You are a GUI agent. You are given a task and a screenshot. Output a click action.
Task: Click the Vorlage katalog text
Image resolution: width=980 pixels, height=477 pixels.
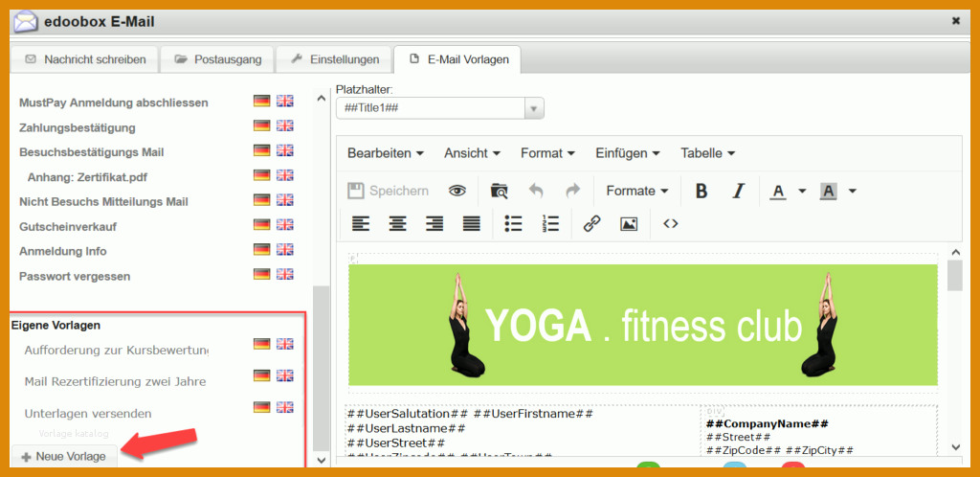(x=74, y=433)
